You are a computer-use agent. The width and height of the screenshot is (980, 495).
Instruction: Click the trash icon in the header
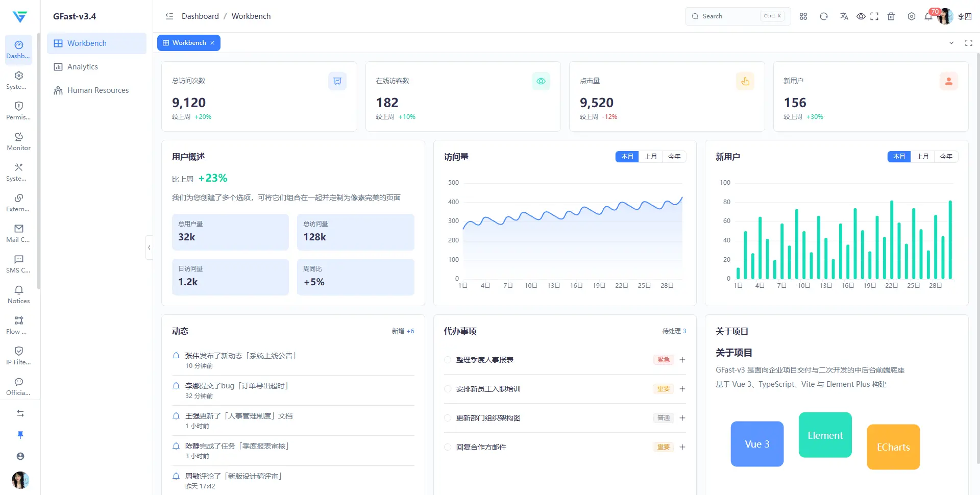tap(891, 16)
